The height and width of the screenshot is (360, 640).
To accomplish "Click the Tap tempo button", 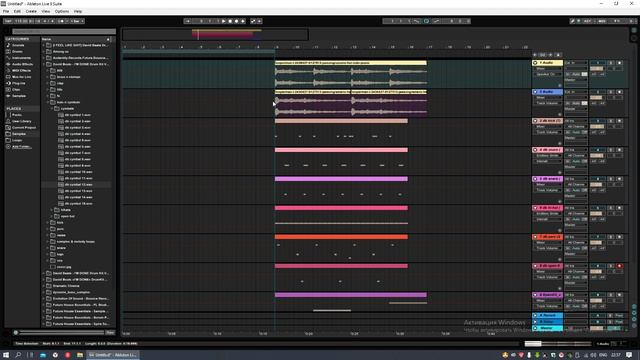I will (x=8, y=21).
